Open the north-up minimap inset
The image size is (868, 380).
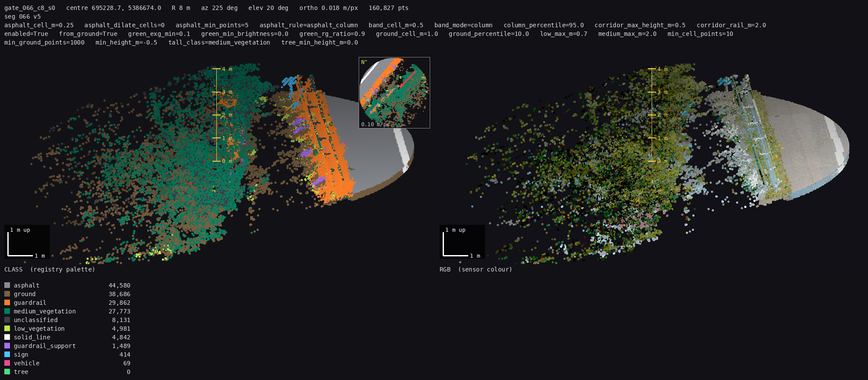(x=394, y=93)
